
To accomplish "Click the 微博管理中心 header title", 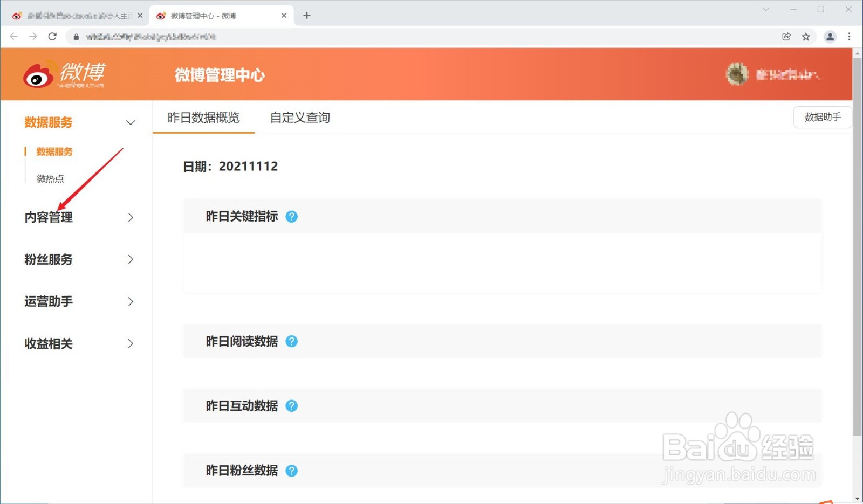I will (x=220, y=75).
